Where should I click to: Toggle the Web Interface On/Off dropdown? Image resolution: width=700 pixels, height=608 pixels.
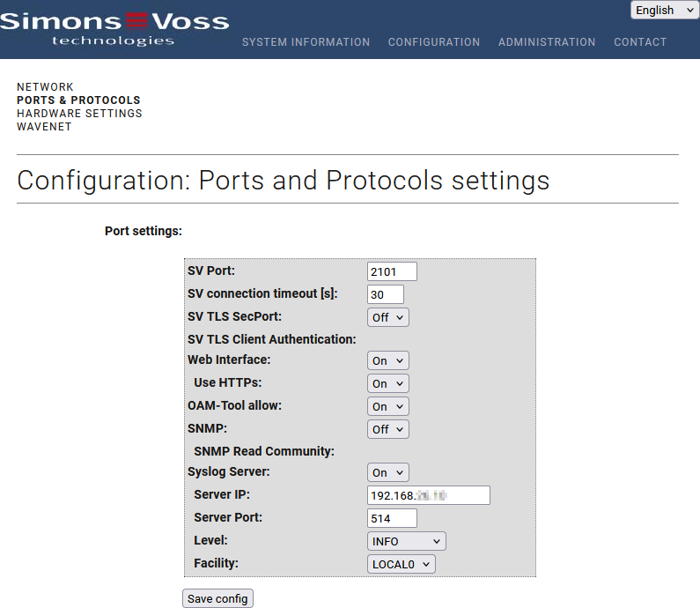(x=388, y=360)
